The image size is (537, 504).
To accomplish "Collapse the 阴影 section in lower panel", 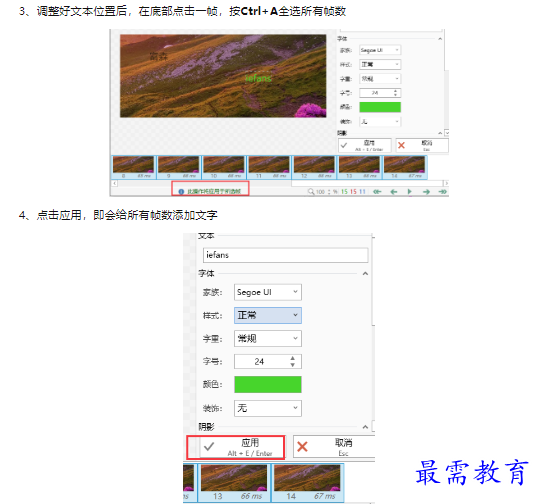I will coord(365,427).
